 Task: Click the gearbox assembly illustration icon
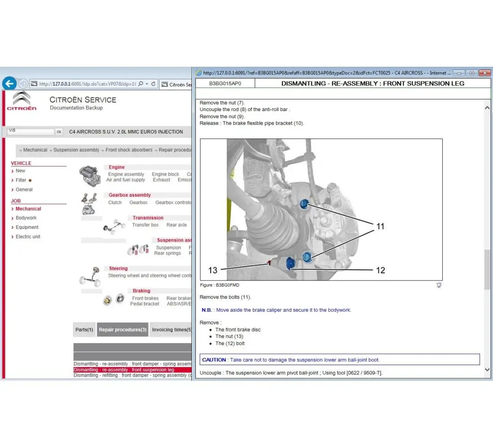(x=89, y=204)
